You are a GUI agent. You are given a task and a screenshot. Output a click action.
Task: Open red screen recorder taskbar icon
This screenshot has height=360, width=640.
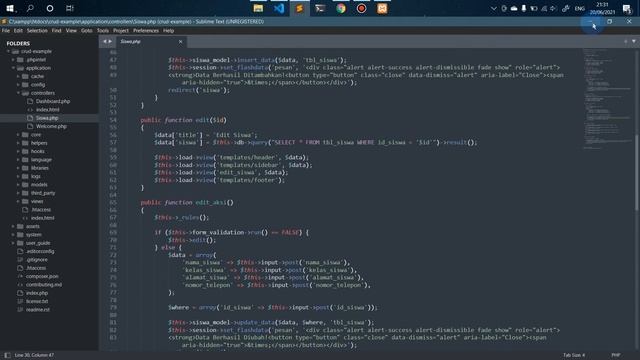point(361,8)
